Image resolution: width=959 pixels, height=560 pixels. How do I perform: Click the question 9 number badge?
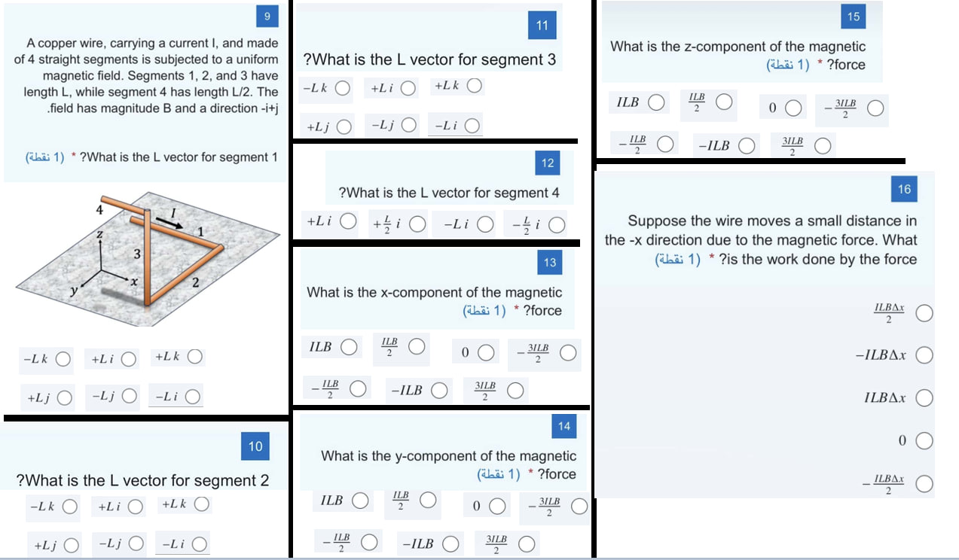(x=266, y=16)
